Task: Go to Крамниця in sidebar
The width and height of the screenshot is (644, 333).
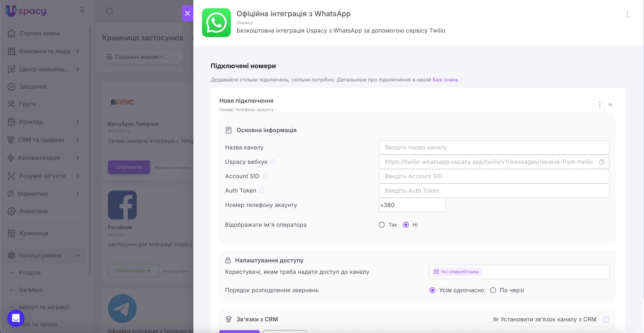Action: 34,233
